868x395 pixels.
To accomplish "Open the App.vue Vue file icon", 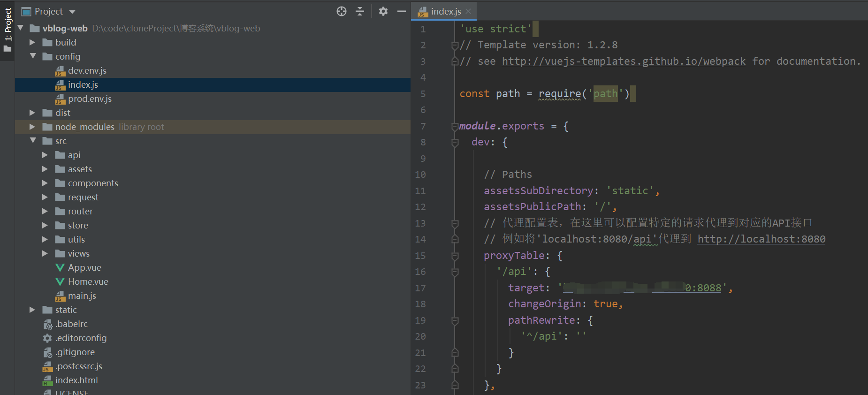I will (x=60, y=267).
